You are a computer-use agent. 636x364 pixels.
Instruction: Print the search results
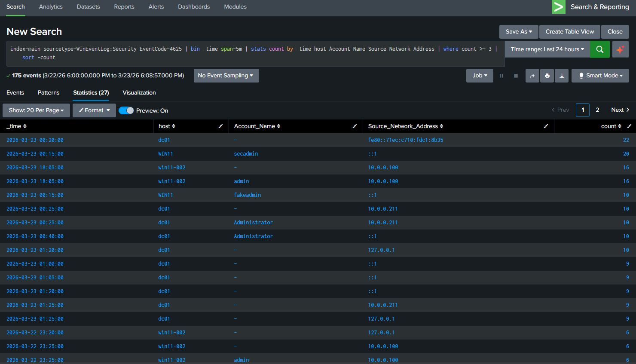point(547,76)
